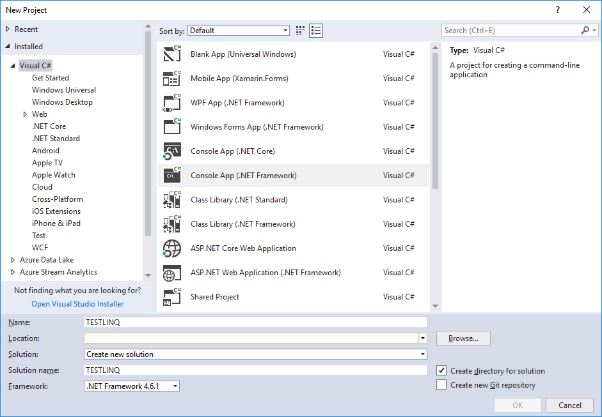Image resolution: width=602 pixels, height=417 pixels.
Task: Expand the Web tree node
Action: [x=25, y=114]
